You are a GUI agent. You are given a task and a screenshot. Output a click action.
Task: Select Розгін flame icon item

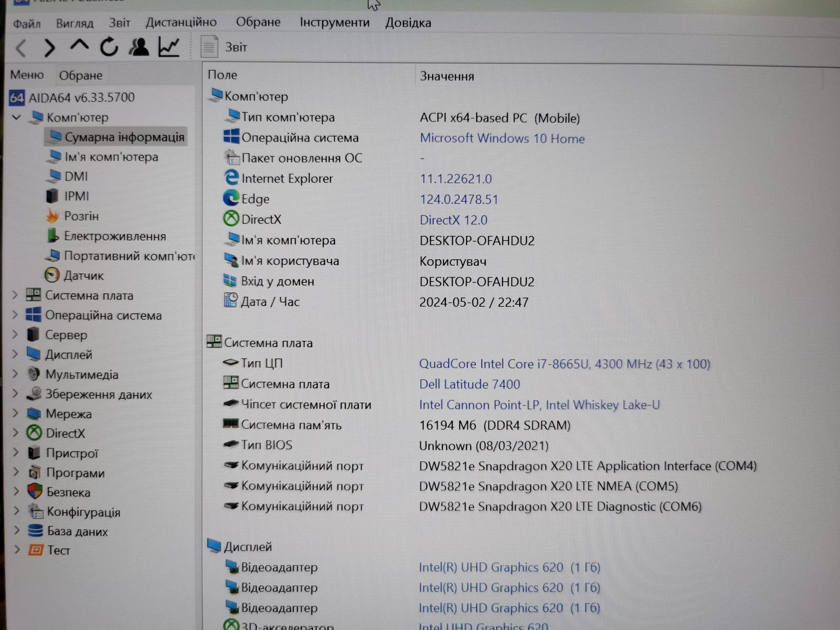73,216
